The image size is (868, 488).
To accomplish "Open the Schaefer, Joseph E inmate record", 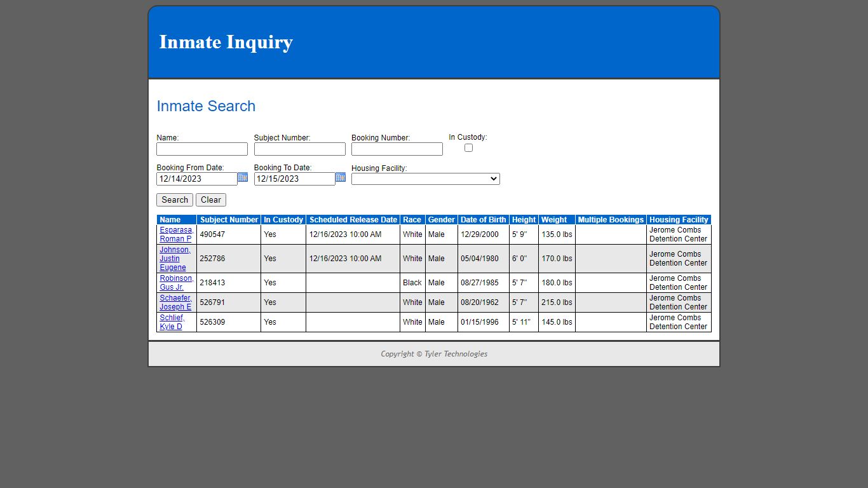I will (175, 302).
